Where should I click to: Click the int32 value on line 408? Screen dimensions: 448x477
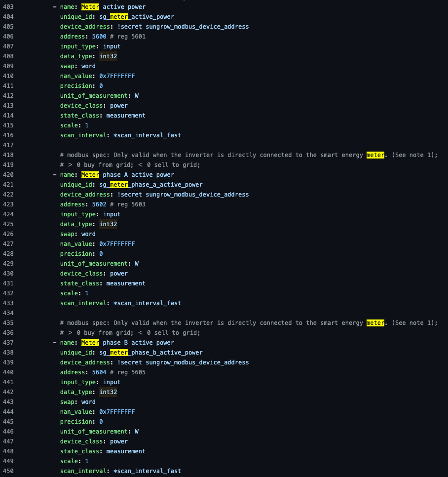click(x=108, y=56)
